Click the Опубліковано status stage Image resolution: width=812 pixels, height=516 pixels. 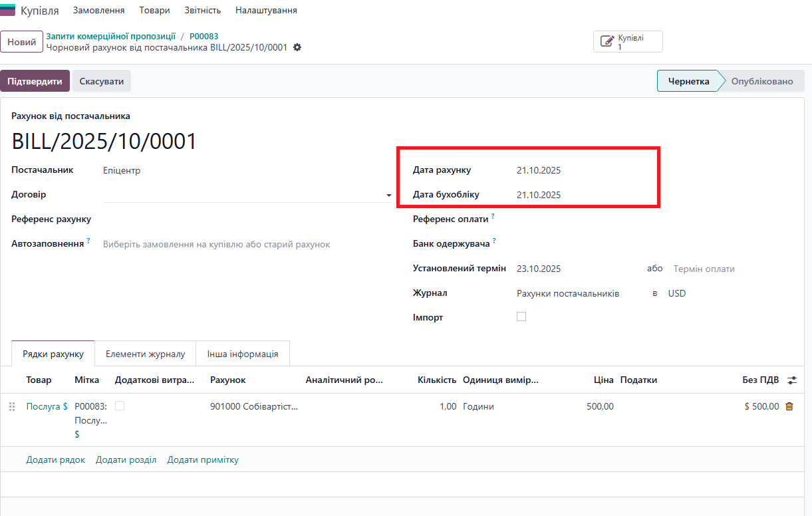[x=762, y=81]
